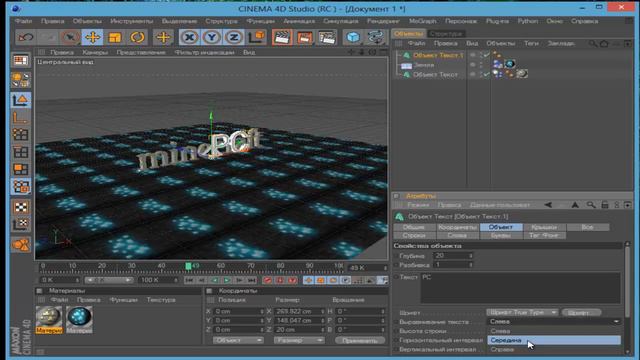This screenshot has height=360, width=640.
Task: Click the font button next to font type
Action: [581, 312]
